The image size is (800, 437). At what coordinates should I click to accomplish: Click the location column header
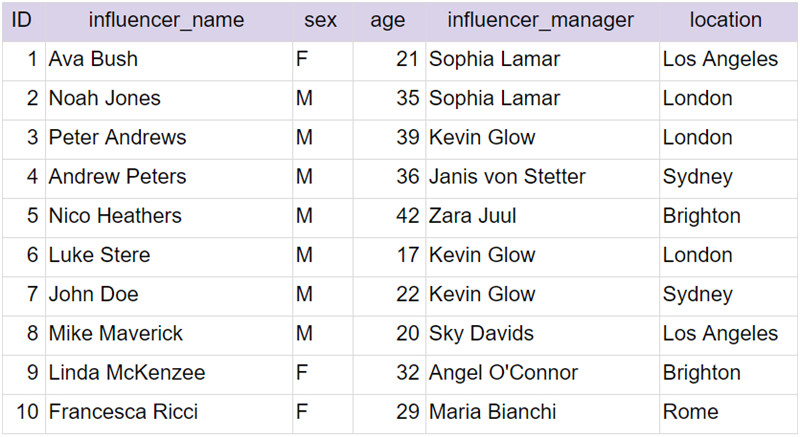coord(728,21)
